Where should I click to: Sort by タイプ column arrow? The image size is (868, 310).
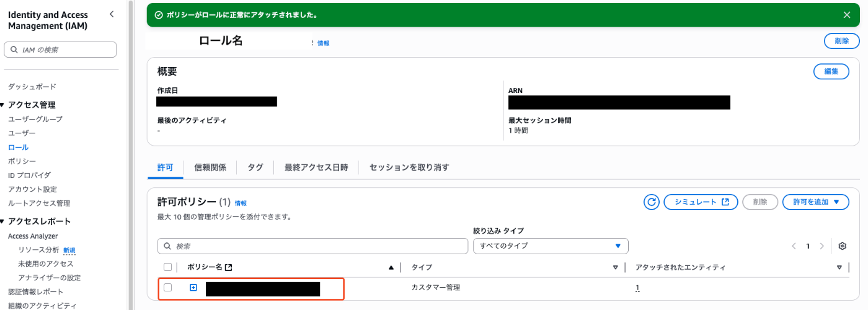[x=615, y=268]
